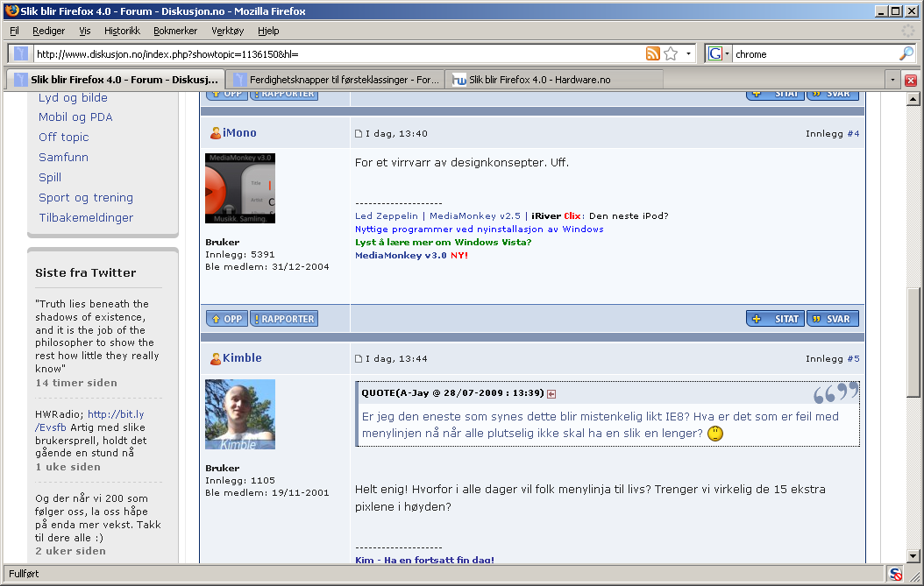The image size is (924, 586).
Task: Click the user icon next to Kimble
Action: 216,358
